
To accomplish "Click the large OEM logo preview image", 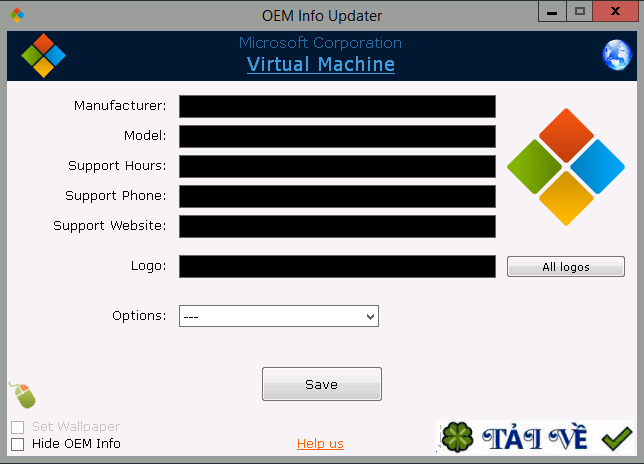I will (x=566, y=167).
